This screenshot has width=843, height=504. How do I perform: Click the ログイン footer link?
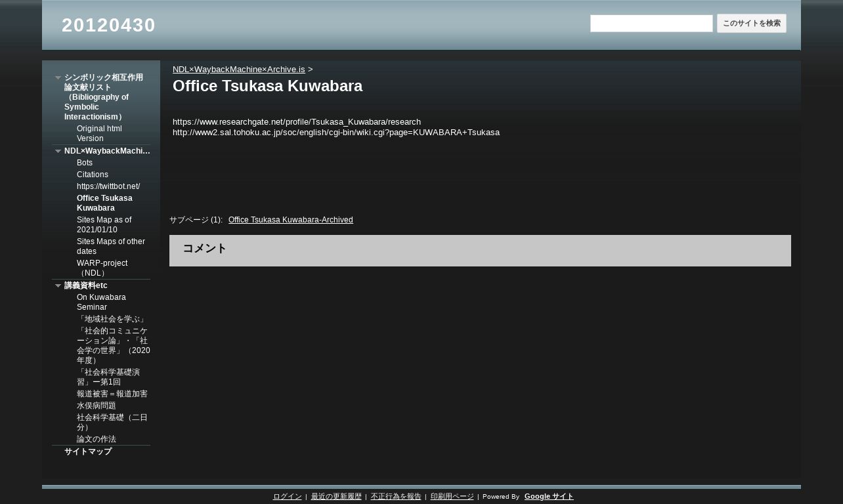tap(287, 497)
